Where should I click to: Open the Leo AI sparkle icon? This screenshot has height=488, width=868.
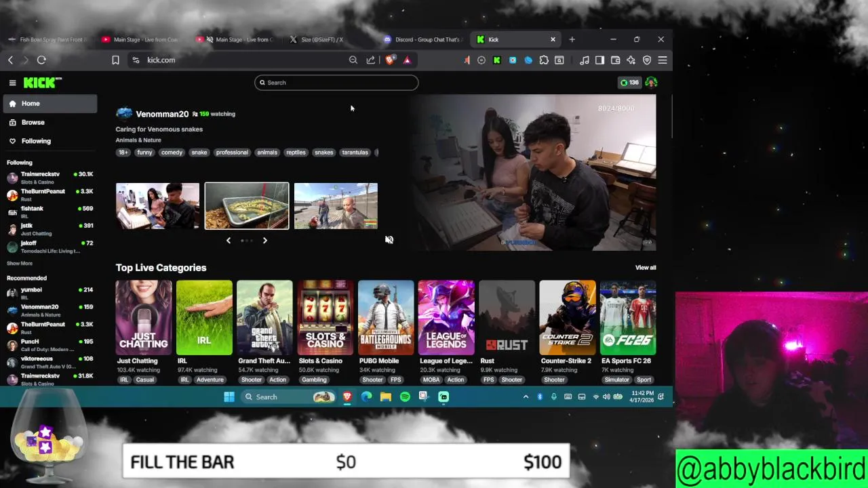[x=631, y=60]
